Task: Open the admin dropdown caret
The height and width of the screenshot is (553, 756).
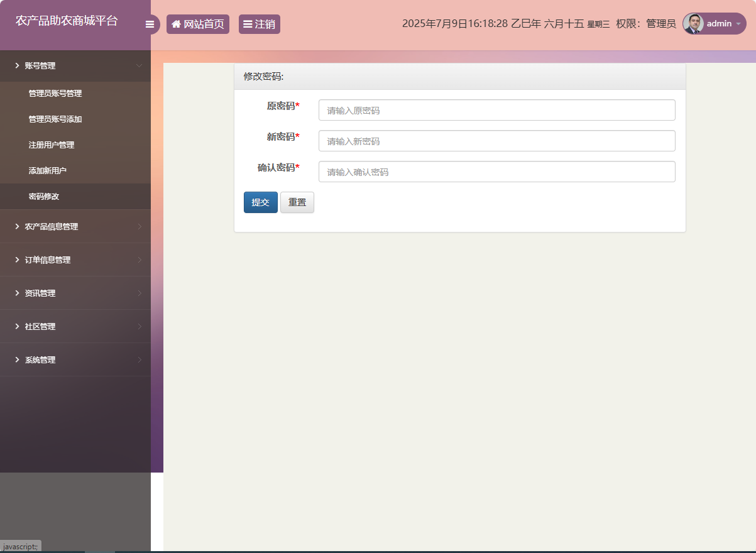Action: [738, 24]
